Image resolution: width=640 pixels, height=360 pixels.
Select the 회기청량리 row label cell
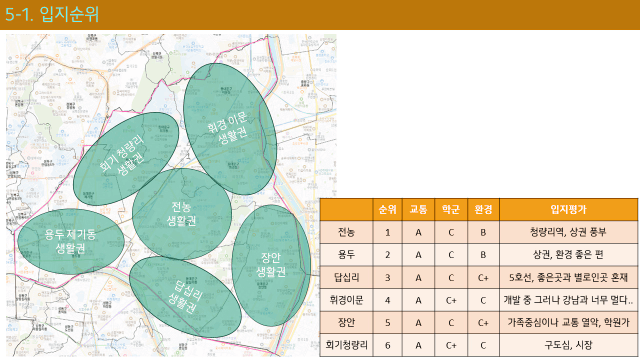[x=346, y=345]
